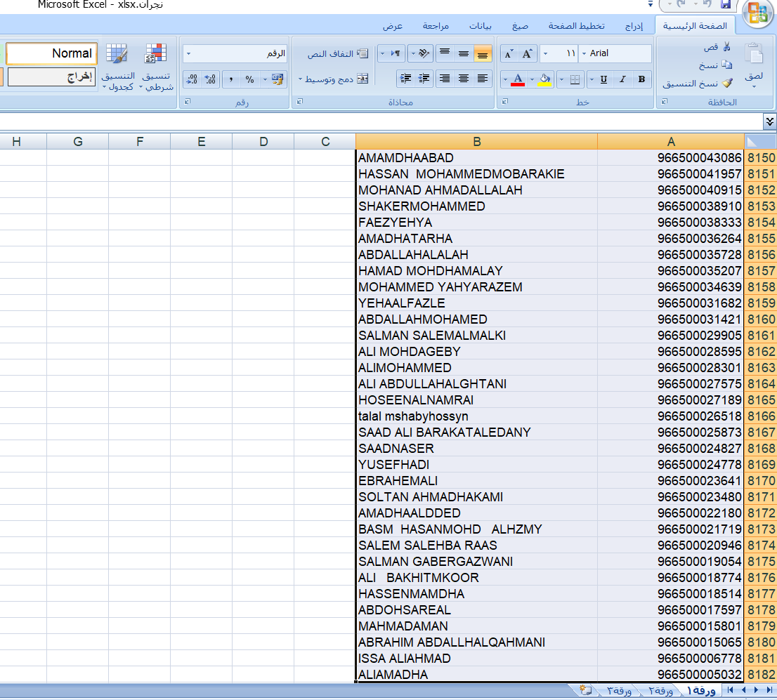The height and width of the screenshot is (700, 777).
Task: Click the scissors Cut icon
Action: [726, 47]
